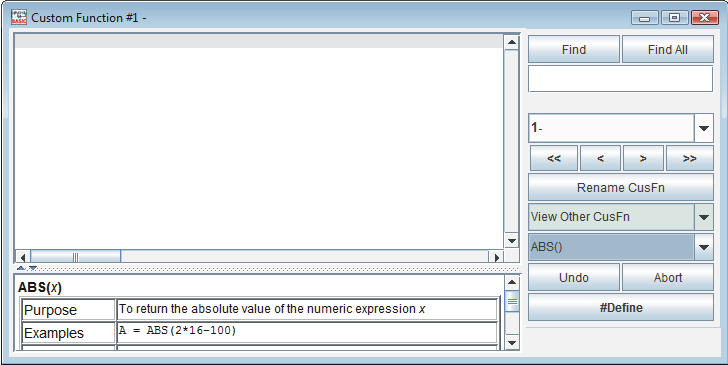Click the help panel scrollbar thumb

(x=512, y=301)
